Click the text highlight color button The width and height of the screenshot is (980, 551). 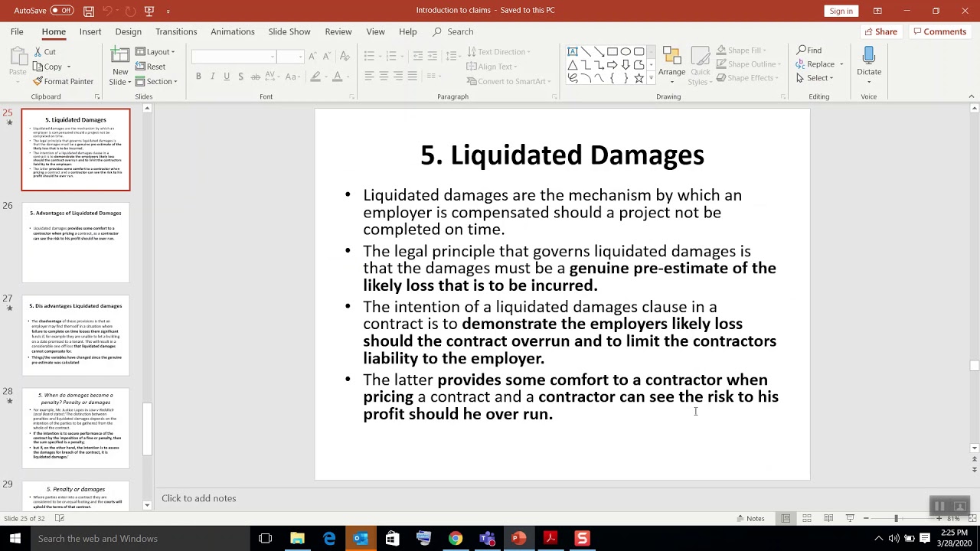tap(315, 77)
